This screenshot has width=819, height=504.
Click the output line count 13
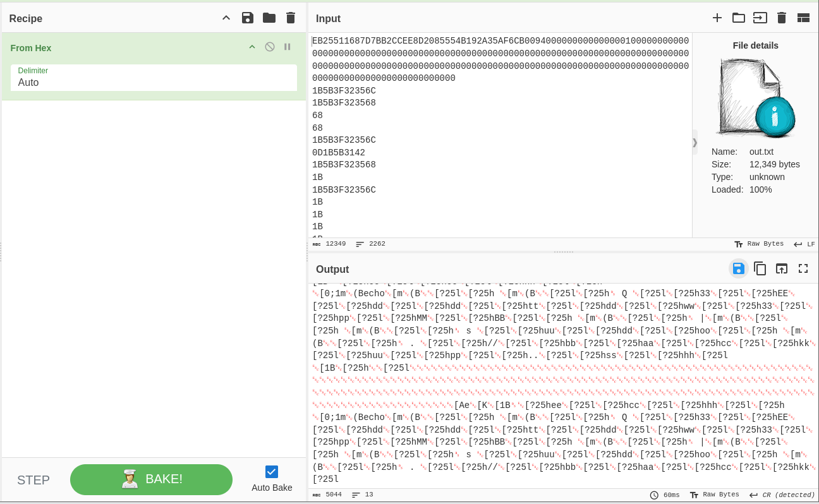363,495
